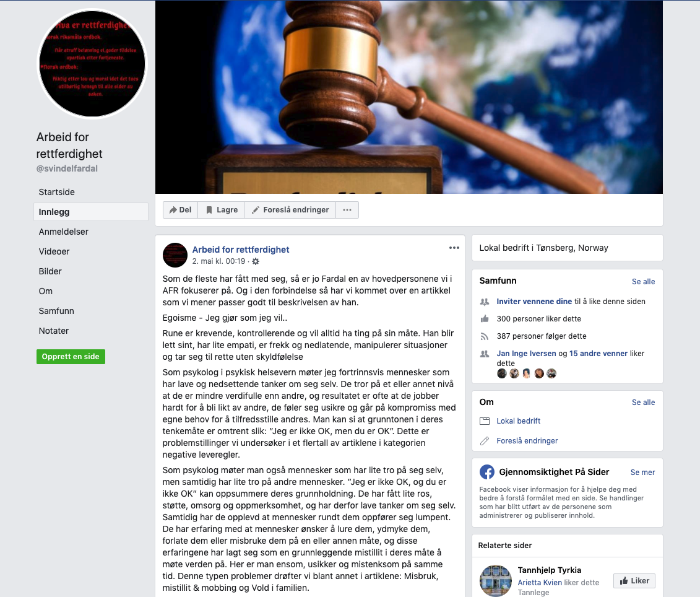Click Foreslå endringer pencil button in toolbar
The height and width of the screenshot is (597, 700).
(290, 210)
